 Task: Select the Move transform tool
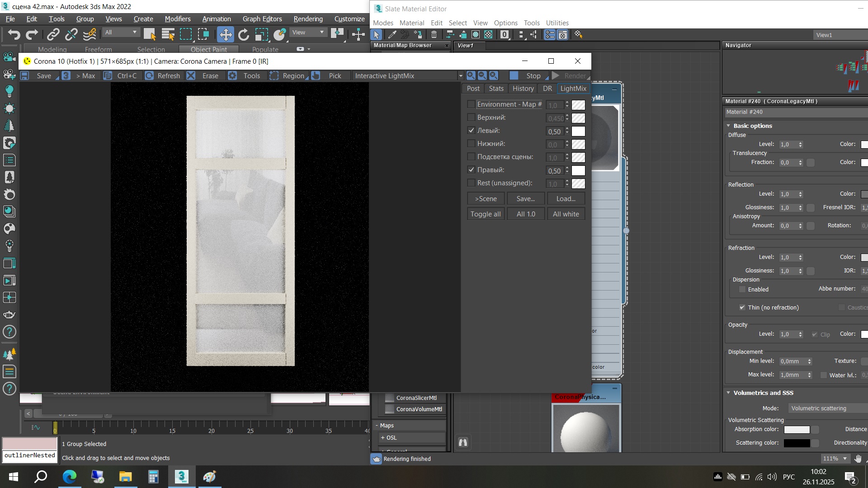225,34
